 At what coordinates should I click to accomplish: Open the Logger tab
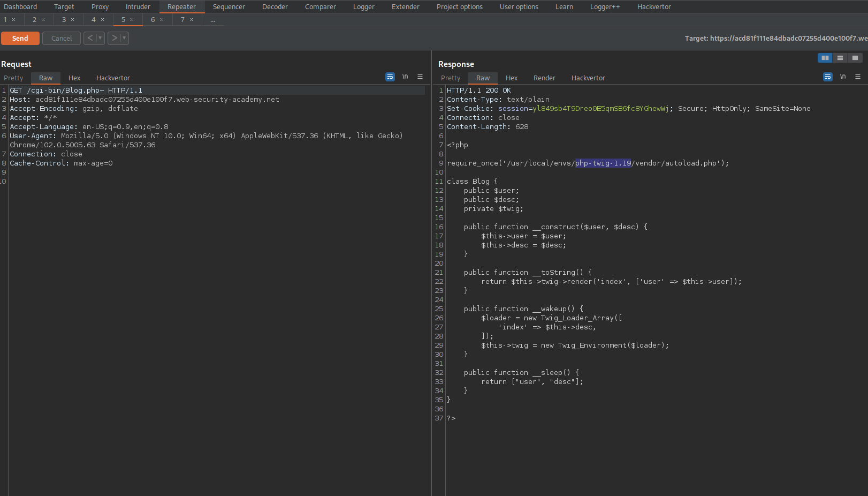364,7
